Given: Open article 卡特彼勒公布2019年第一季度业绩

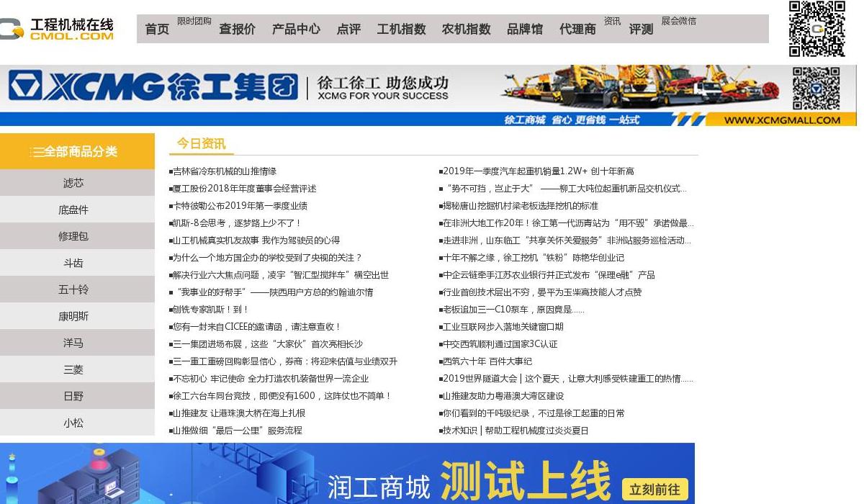Looking at the screenshot, I should pyautogui.click(x=238, y=206).
